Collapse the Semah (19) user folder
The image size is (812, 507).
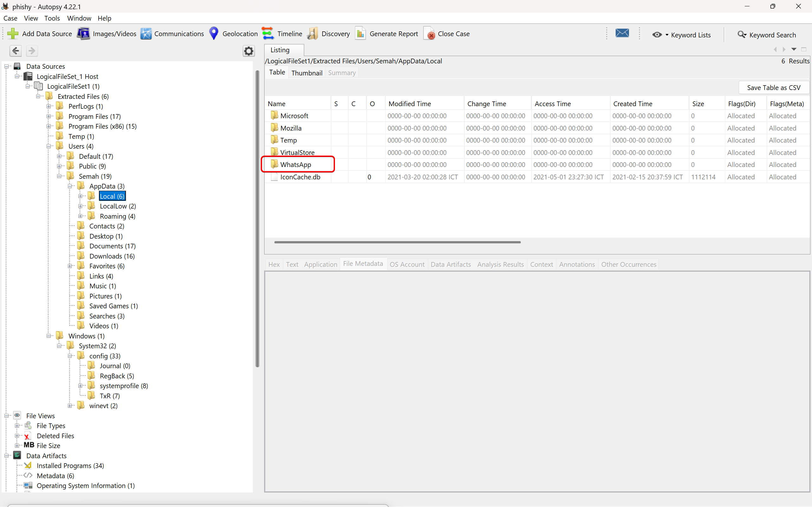click(x=59, y=176)
